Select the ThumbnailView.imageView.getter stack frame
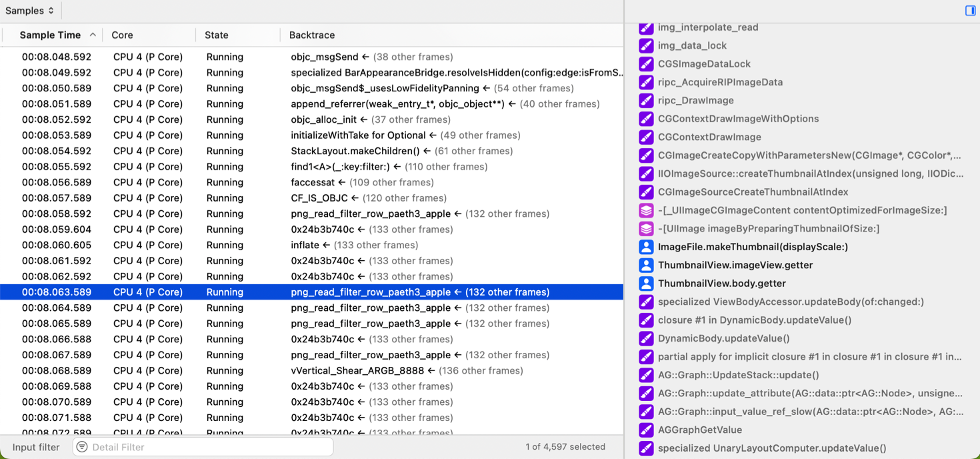The height and width of the screenshot is (459, 980). click(x=735, y=265)
